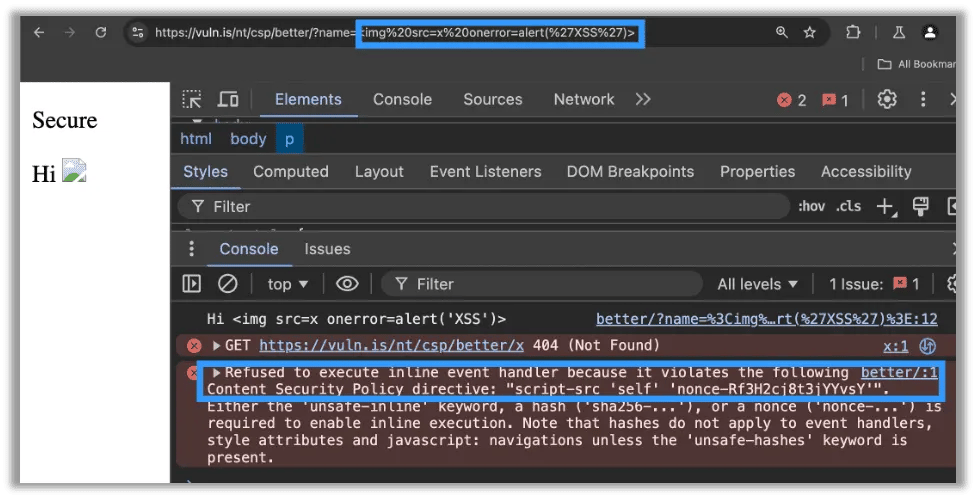Expand the Refused to execute error entry
976x498 pixels.
pos(217,373)
